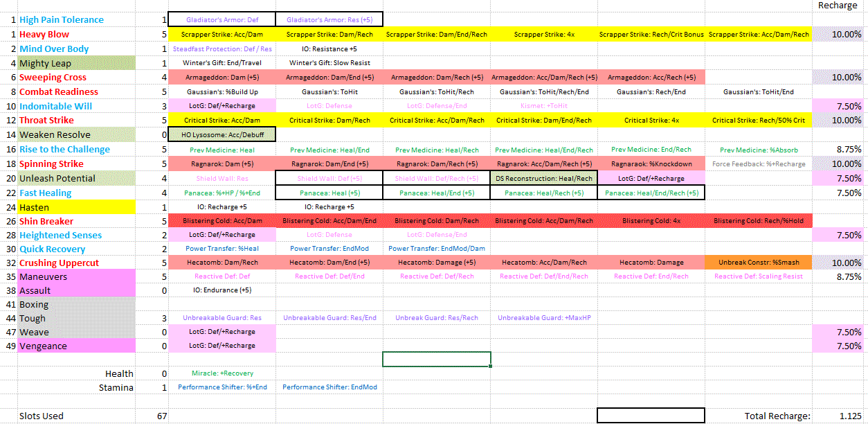
Task: Click the orange "Unbreak Constr: %Smash" cell
Action: (x=759, y=263)
